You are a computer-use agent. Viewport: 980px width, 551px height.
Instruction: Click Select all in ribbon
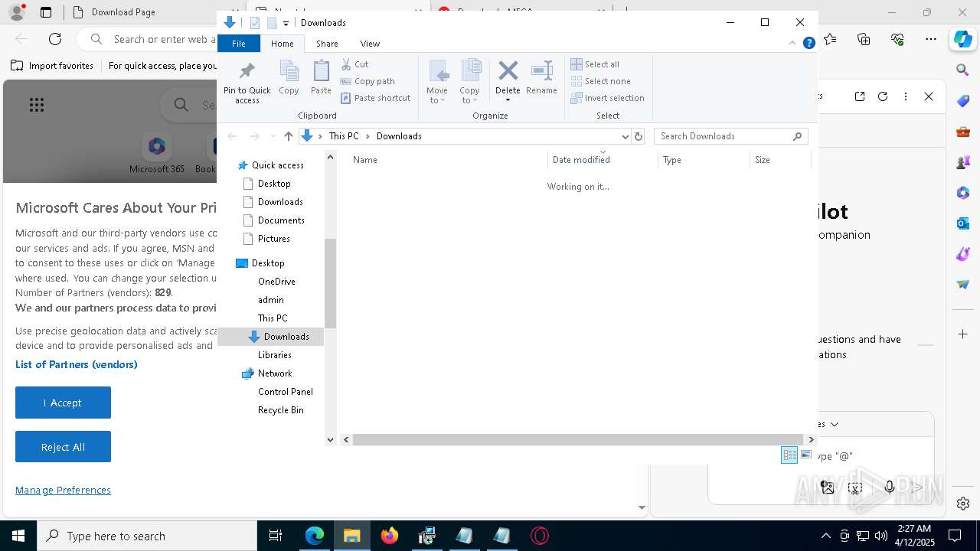point(595,64)
